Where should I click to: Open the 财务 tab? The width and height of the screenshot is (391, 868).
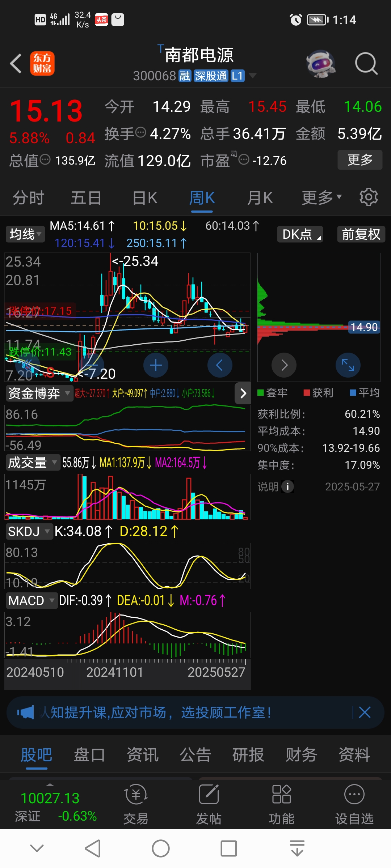pyautogui.click(x=301, y=755)
